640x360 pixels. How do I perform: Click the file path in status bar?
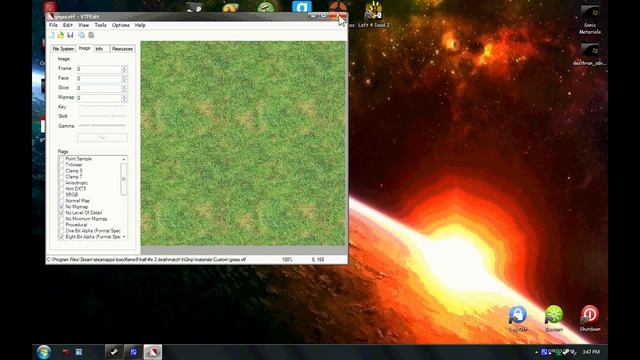[x=147, y=260]
